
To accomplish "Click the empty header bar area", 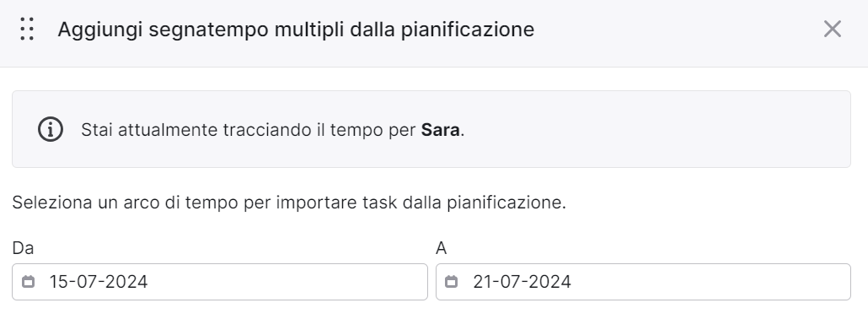I will [x=675, y=30].
